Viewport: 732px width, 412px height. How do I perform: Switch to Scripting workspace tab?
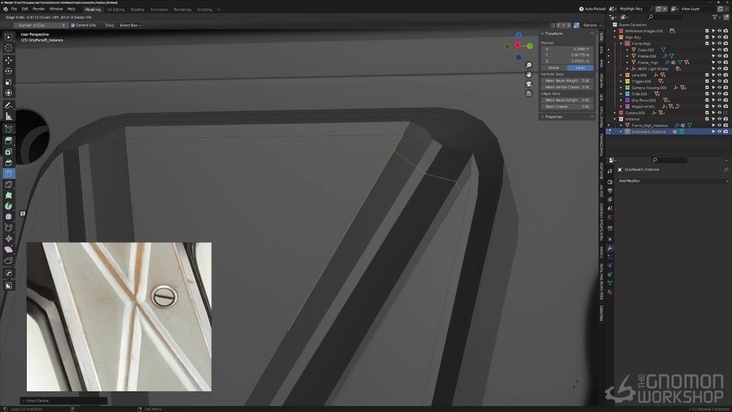(204, 9)
